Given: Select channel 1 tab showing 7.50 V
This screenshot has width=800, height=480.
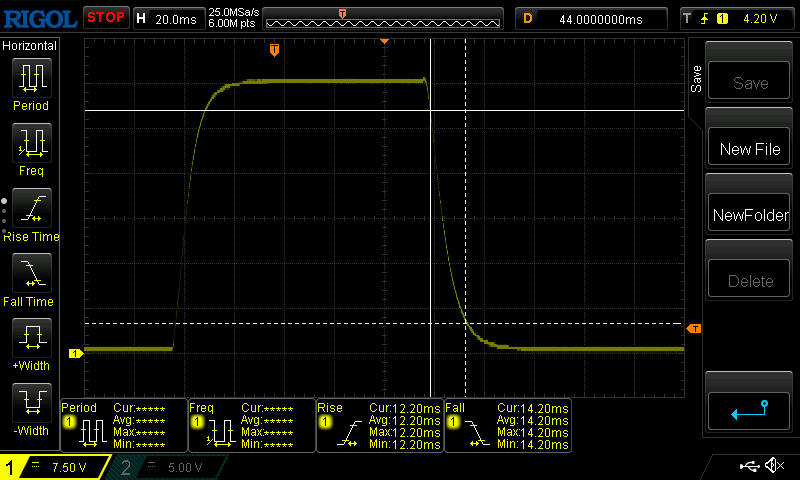Looking at the screenshot, I should tap(55, 467).
